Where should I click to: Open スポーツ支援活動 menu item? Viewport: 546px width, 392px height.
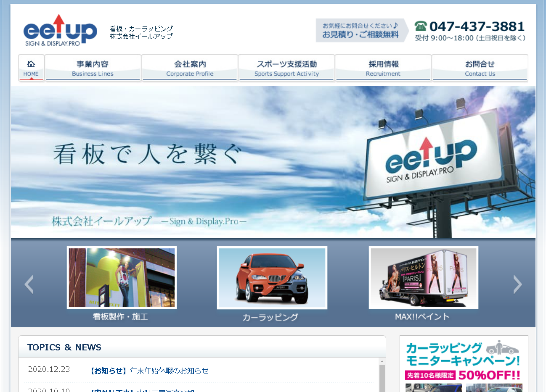[x=286, y=68]
